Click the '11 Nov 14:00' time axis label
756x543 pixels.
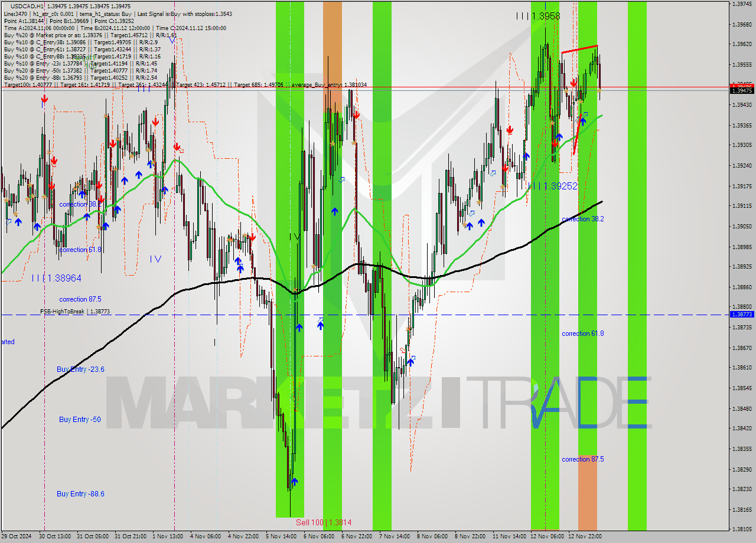click(x=509, y=536)
